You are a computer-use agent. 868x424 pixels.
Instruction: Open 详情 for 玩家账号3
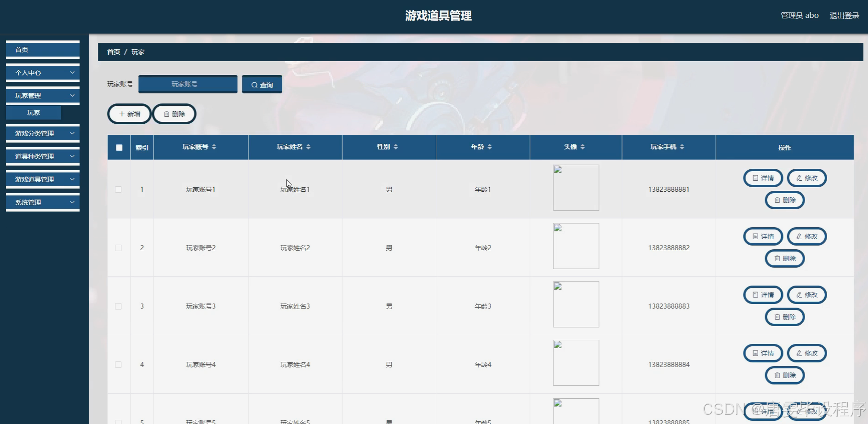(763, 295)
